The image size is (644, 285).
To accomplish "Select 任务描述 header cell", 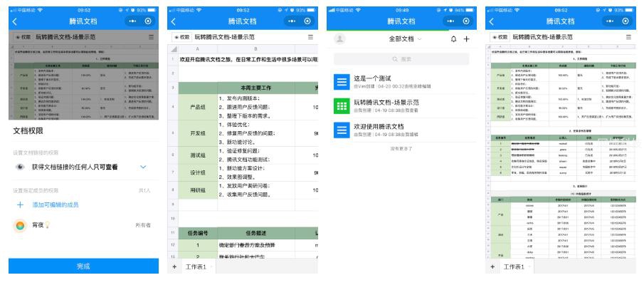I will point(255,233).
